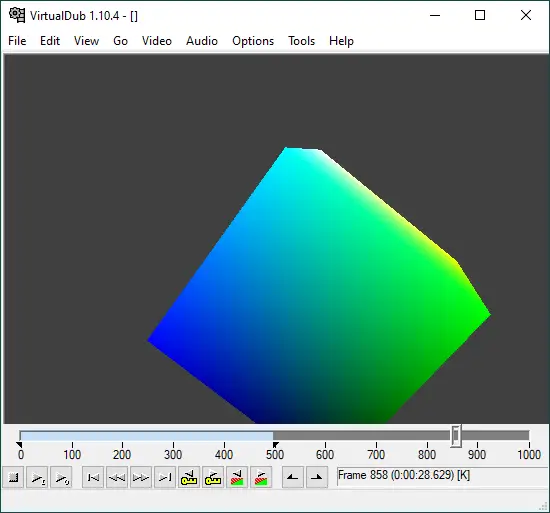Seek to the next scene change
This screenshot has width=550, height=513.
pyautogui.click(x=261, y=477)
